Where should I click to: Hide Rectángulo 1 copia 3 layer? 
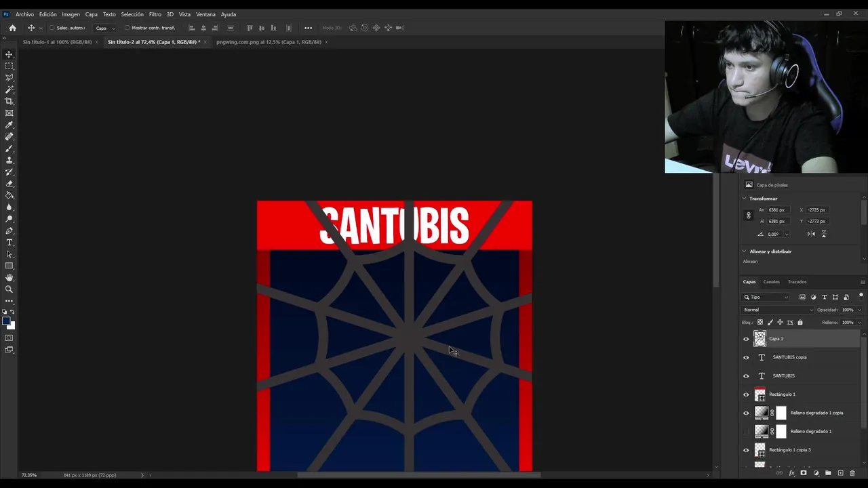pos(746,450)
